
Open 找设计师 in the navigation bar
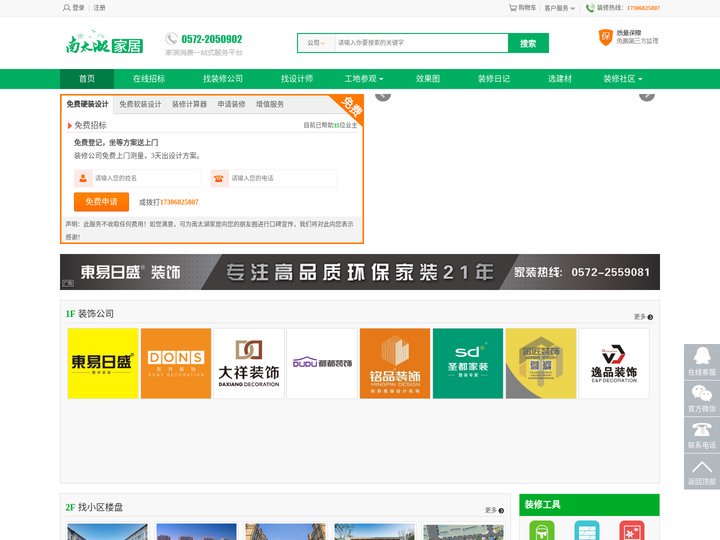point(297,79)
